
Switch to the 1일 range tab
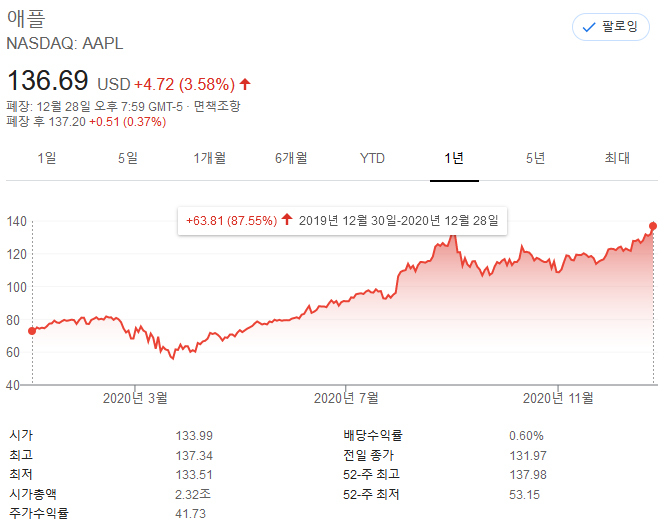47,158
